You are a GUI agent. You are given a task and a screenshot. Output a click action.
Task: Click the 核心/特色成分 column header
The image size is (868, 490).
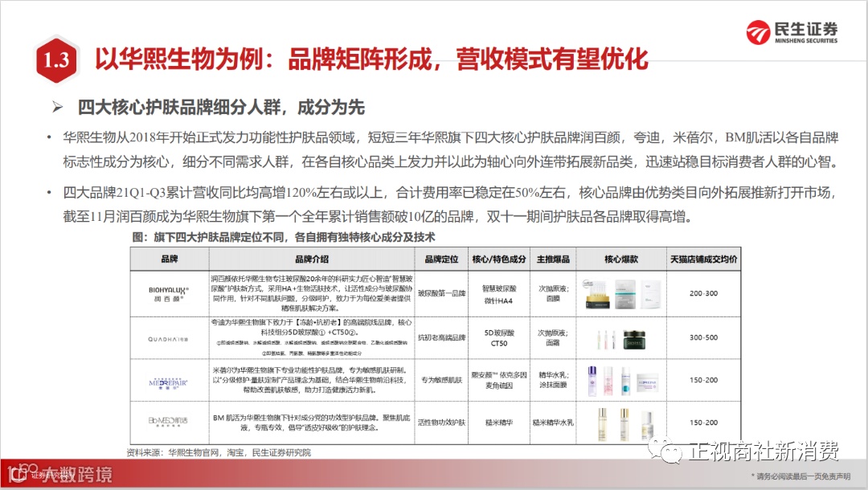[499, 259]
